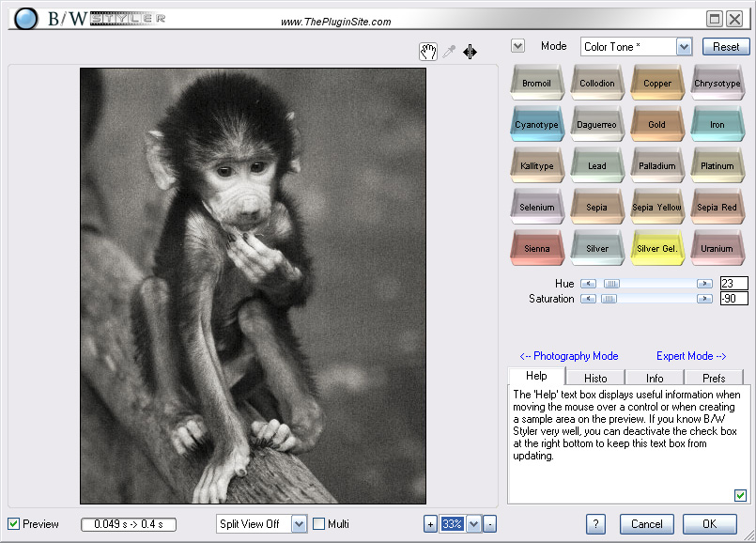Uncheck the help text box update checkbox
The width and height of the screenshot is (756, 543).
coord(741,495)
